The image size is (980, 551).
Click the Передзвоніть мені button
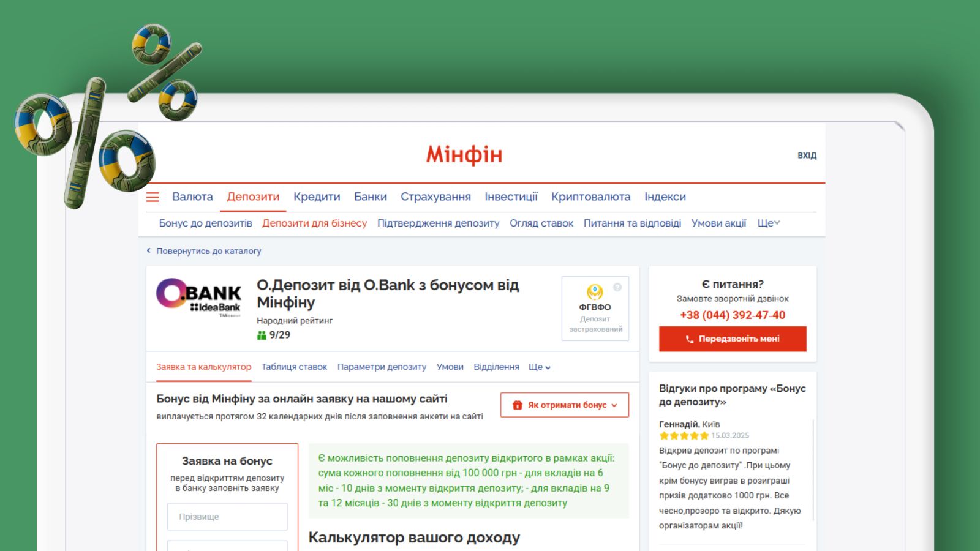(x=733, y=339)
